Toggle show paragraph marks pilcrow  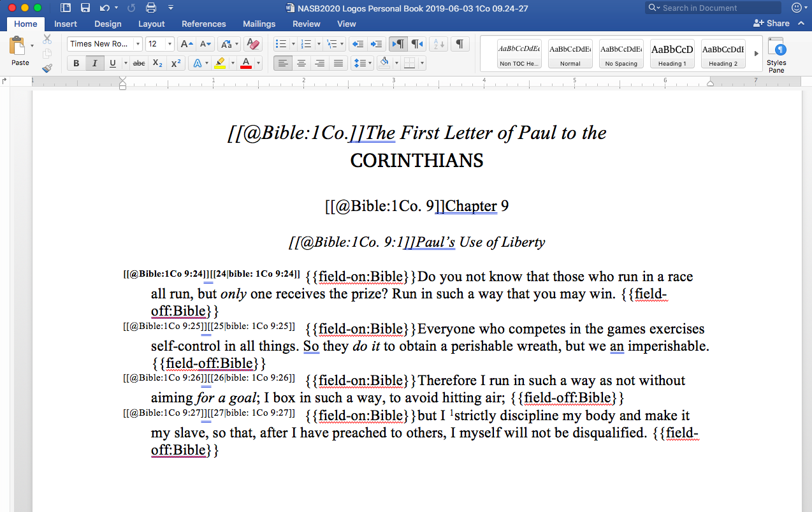coord(459,44)
